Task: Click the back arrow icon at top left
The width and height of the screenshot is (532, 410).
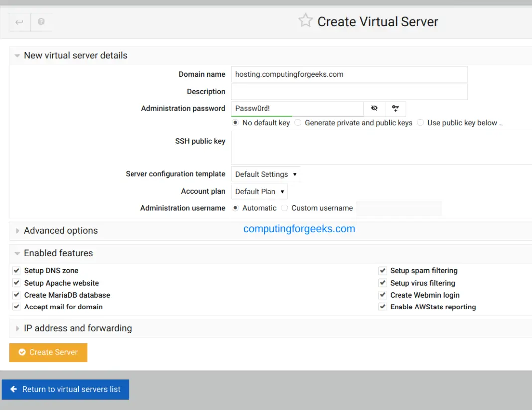Action: pos(19,22)
